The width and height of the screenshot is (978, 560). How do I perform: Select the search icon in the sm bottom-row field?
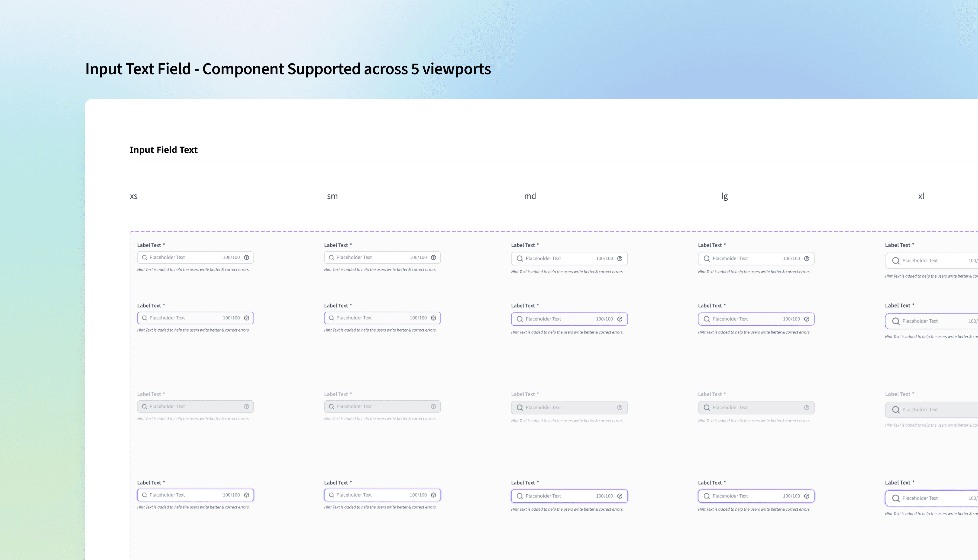[x=331, y=495]
